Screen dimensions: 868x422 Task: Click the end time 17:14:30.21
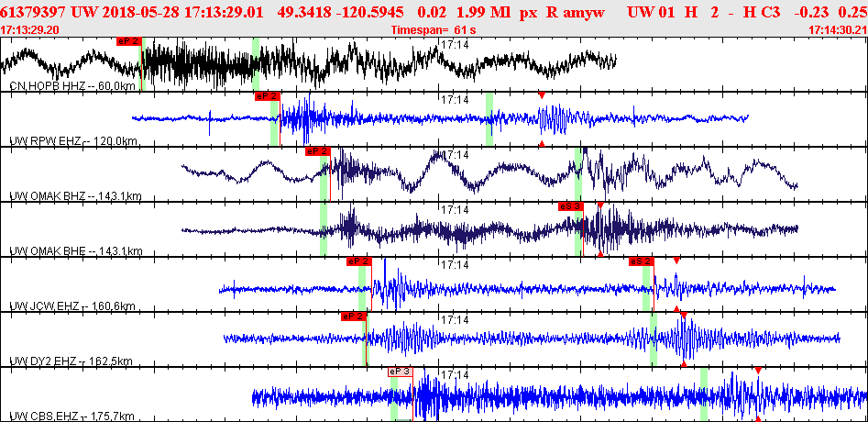pyautogui.click(x=837, y=30)
